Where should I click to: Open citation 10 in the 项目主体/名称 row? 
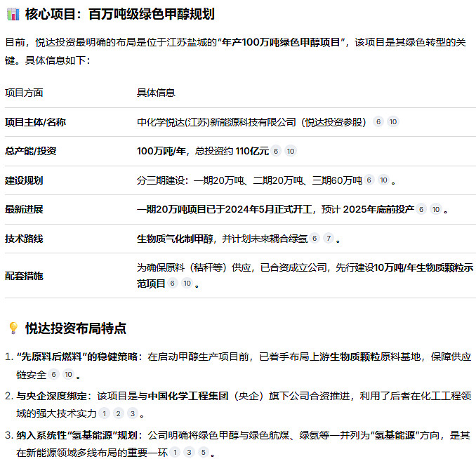tap(393, 121)
